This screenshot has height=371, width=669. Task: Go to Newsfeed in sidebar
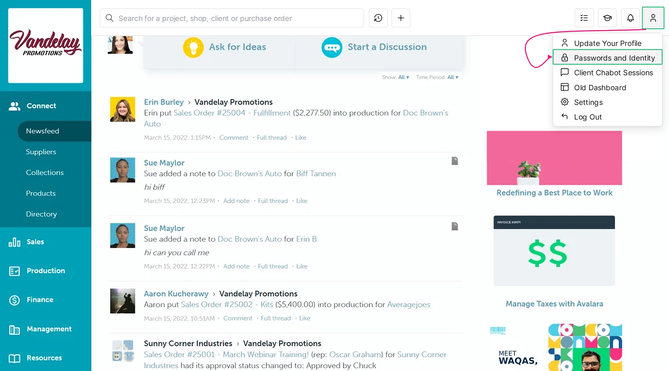point(54,131)
